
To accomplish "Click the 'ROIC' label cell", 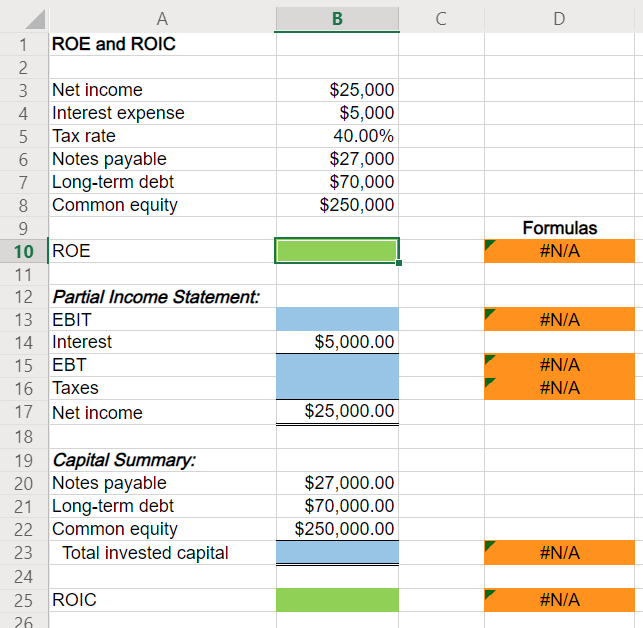I will pos(162,600).
